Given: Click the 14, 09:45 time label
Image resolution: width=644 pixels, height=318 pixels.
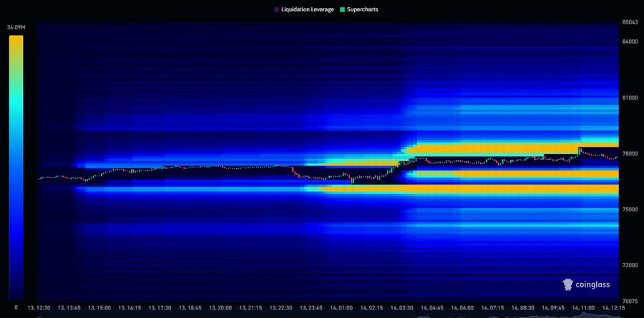Looking at the screenshot, I should click(553, 308).
